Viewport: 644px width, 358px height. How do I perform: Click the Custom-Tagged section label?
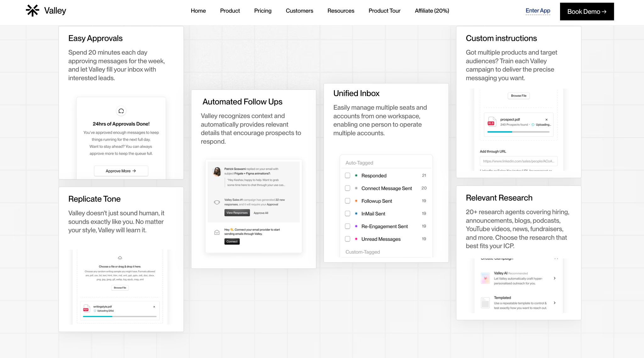(x=363, y=252)
